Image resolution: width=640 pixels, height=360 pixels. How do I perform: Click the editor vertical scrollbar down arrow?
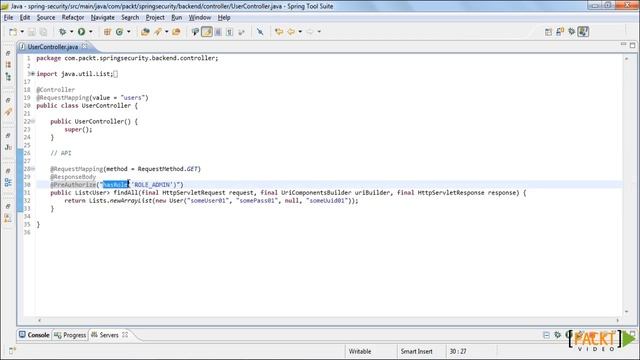tap(626, 312)
